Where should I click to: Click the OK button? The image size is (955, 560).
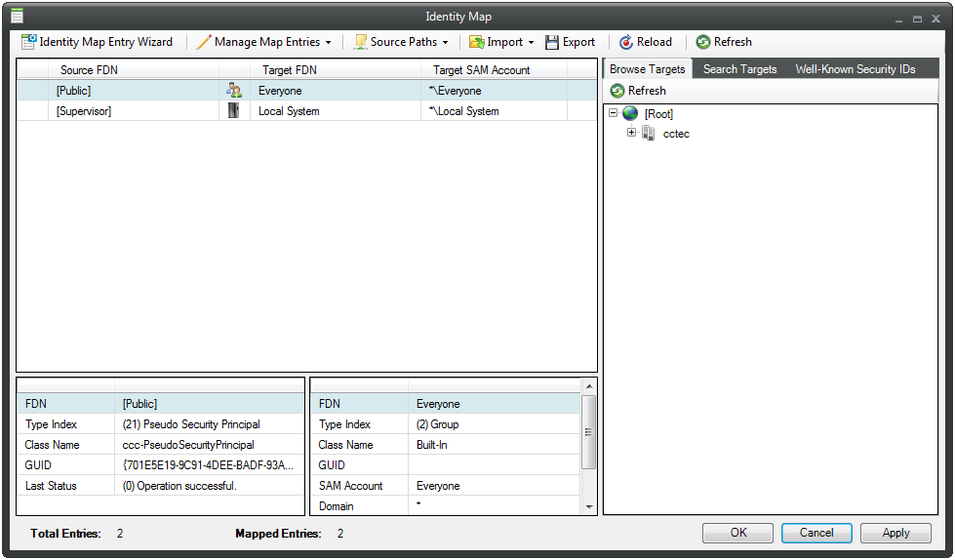tap(737, 533)
